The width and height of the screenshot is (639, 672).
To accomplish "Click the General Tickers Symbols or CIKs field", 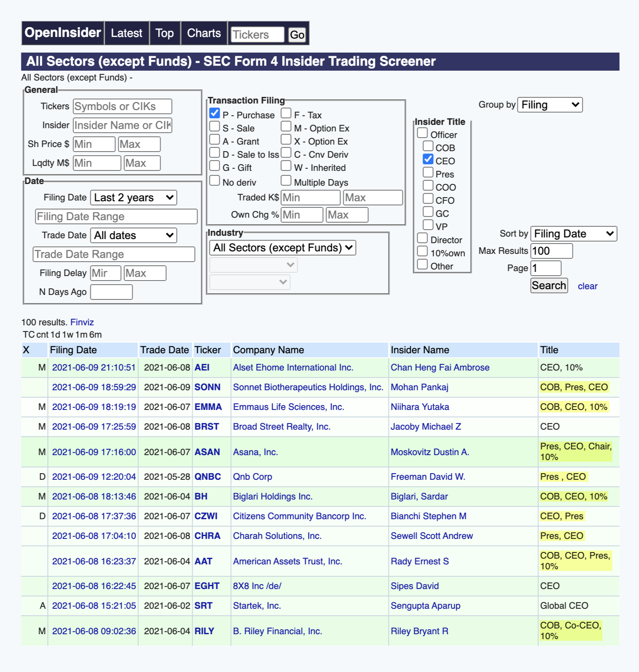I will tap(122, 106).
